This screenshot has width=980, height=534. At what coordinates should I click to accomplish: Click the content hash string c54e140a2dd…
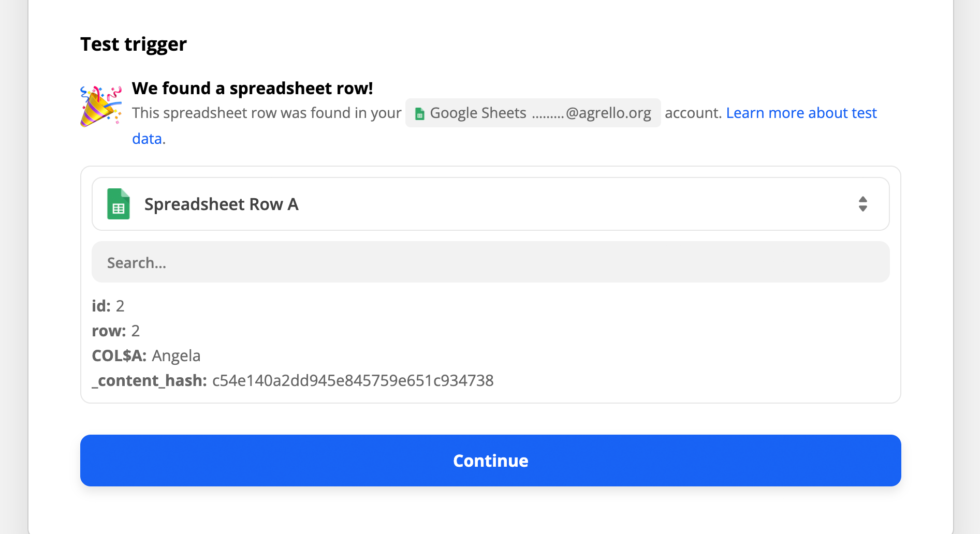point(353,381)
